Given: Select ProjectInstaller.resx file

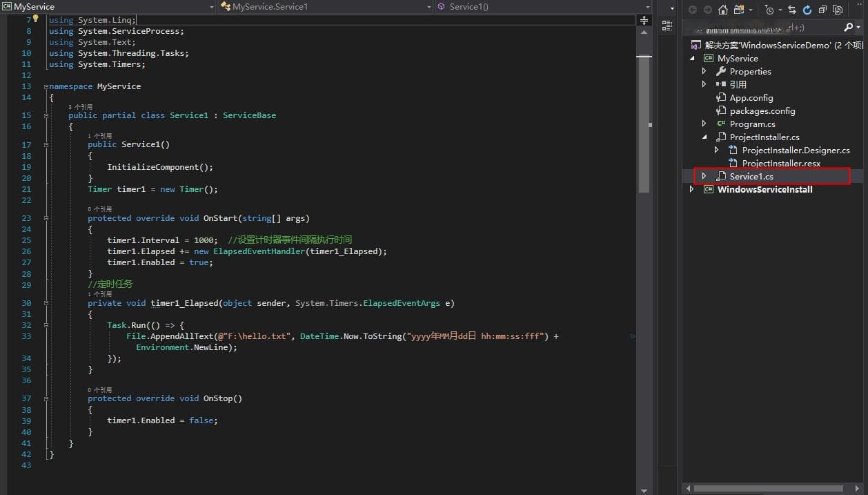Looking at the screenshot, I should click(x=781, y=163).
